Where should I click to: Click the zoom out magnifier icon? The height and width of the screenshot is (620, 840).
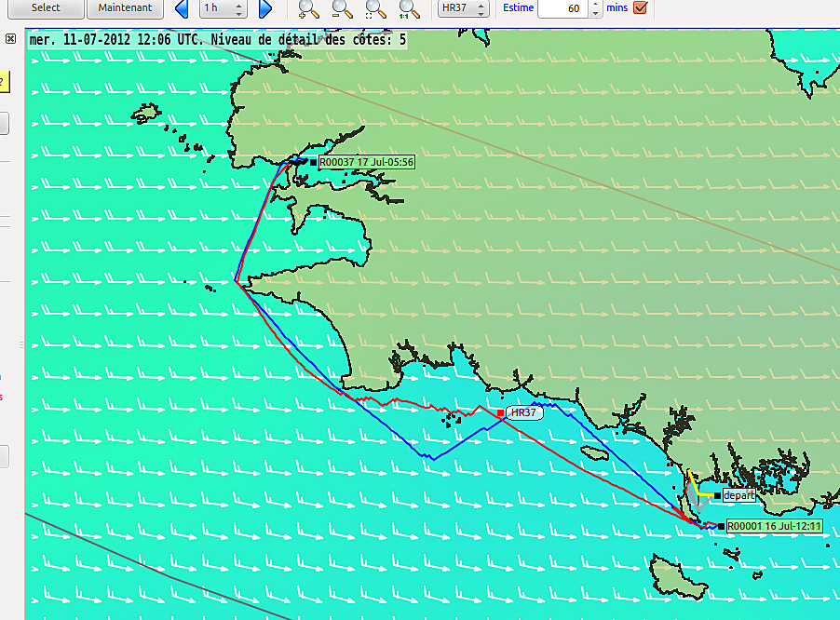[342, 8]
